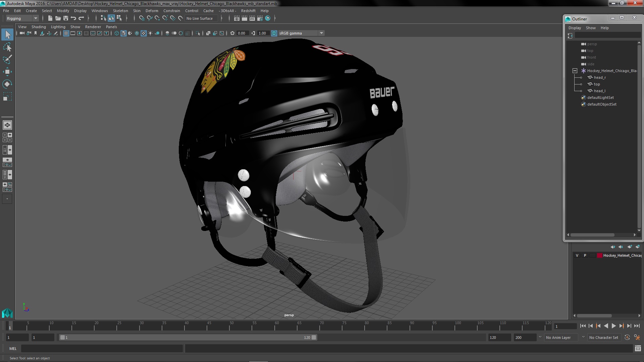
Task: Toggle smooth shade all in viewport
Action: [x=123, y=33]
